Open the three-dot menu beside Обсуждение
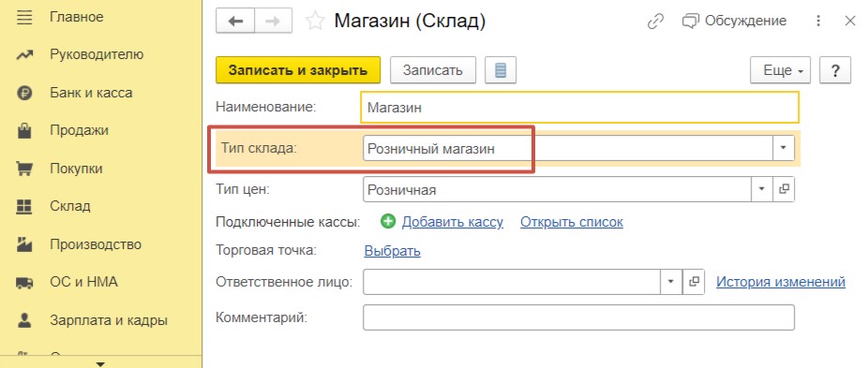The width and height of the screenshot is (868, 368). pos(818,22)
